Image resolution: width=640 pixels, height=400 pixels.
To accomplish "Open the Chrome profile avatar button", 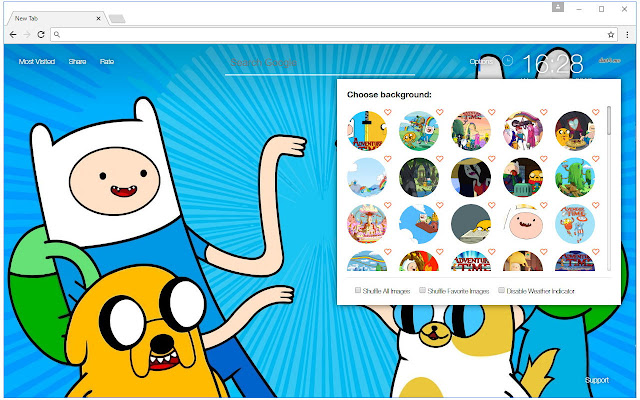I will 558,7.
